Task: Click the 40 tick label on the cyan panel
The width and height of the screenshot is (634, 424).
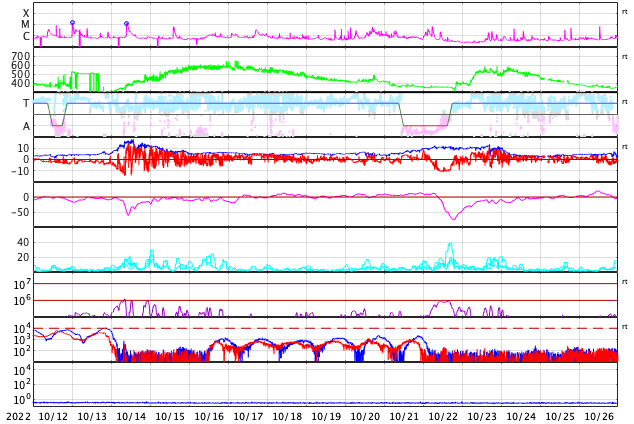Action: tap(23, 243)
